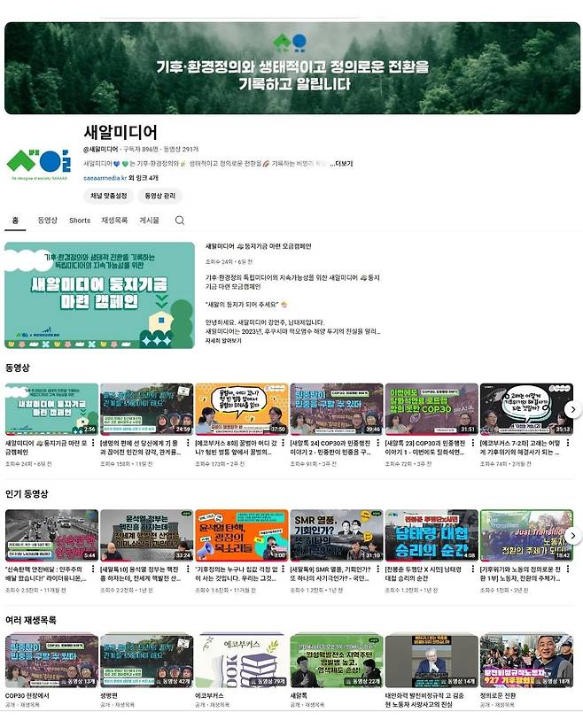
Task: Open options menu for 신속탄핵 안전배달 video
Action: tap(93, 569)
